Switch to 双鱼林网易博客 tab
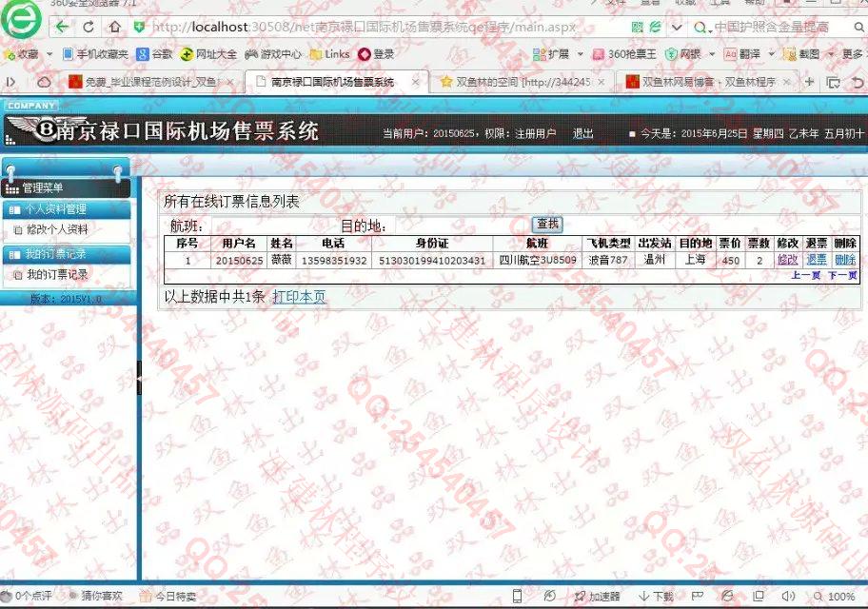This screenshot has height=609, width=868. [708, 82]
